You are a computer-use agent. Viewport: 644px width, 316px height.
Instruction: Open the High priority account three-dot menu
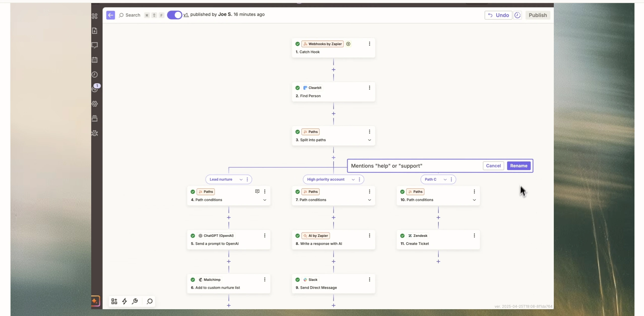[359, 179]
